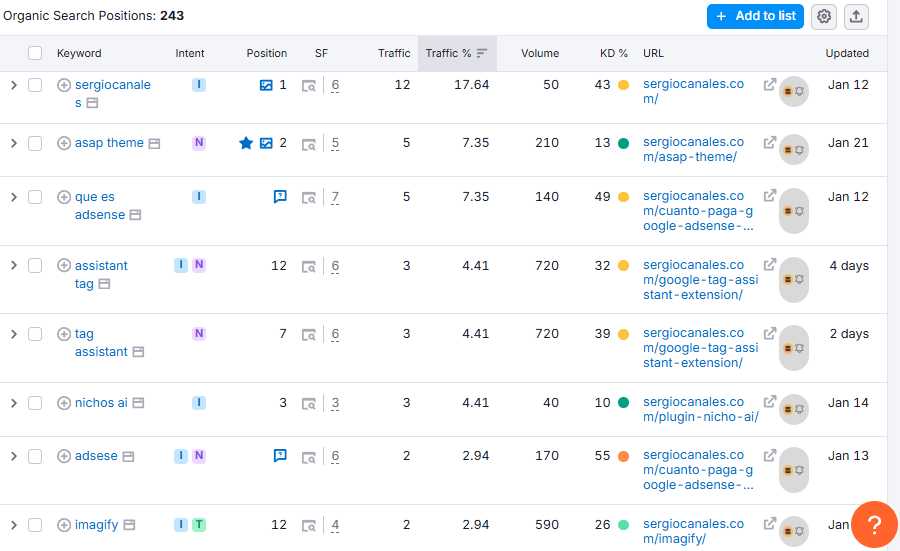
Task: Click Informational intent badge for nichos ai
Action: point(199,402)
